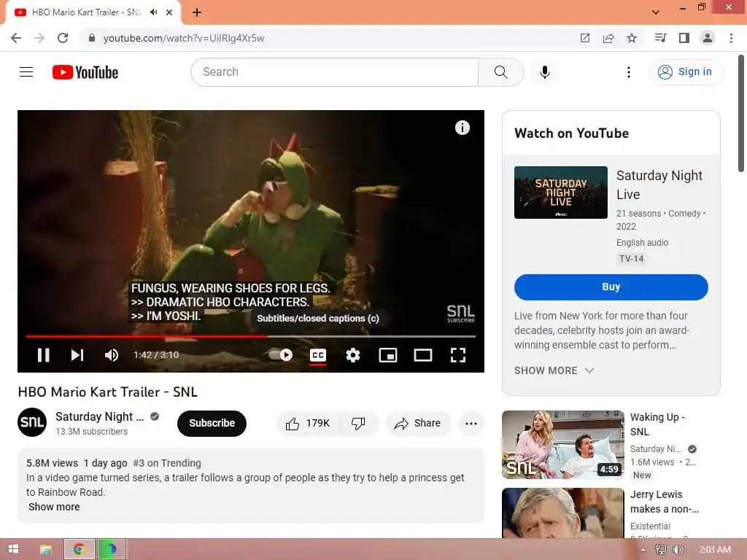Open the Waking Up - SNL thumbnail
The height and width of the screenshot is (560, 747).
click(563, 444)
